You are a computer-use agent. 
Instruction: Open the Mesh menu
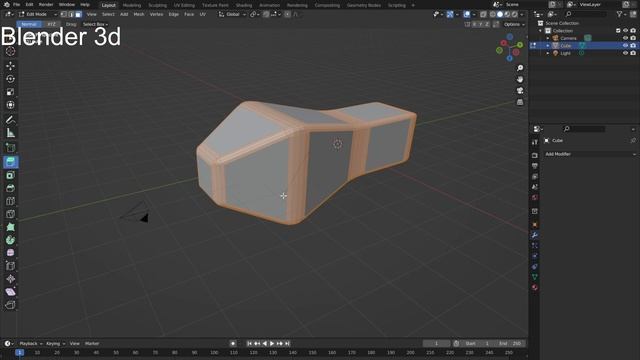139,14
